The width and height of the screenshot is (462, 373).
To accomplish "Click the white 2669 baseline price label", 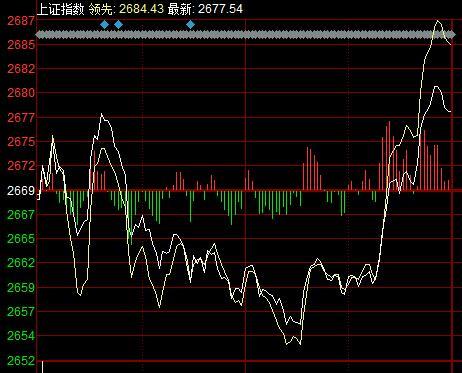I will point(21,191).
